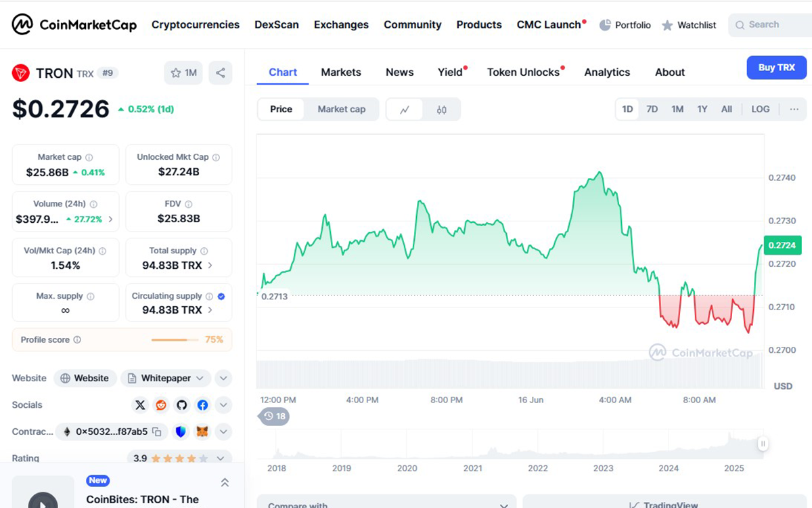Screen dimensions: 812x508
Task: Select the Market cap chart toggle
Action: pyautogui.click(x=342, y=109)
